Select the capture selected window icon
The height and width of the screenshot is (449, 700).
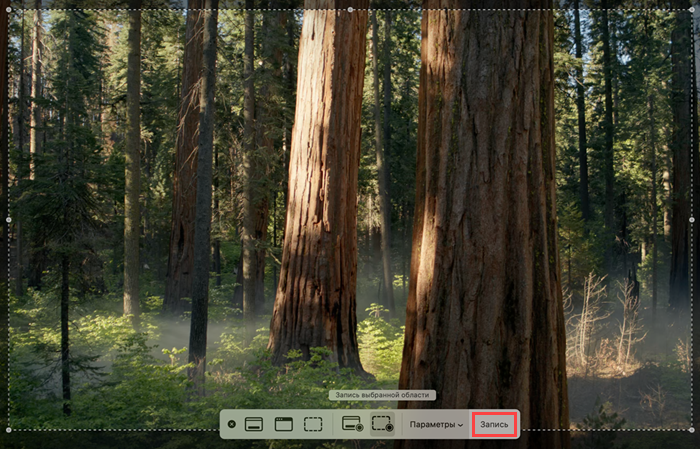(283, 424)
